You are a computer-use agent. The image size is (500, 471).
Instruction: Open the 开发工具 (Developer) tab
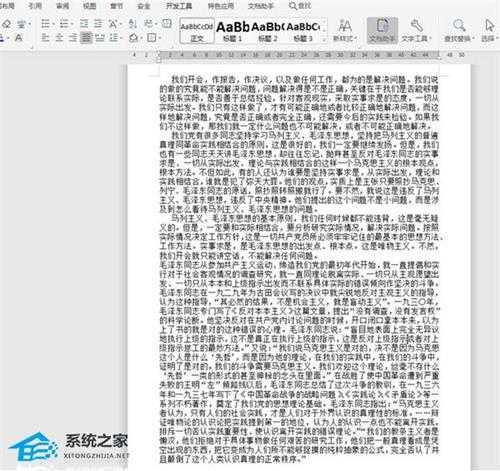coord(179,6)
